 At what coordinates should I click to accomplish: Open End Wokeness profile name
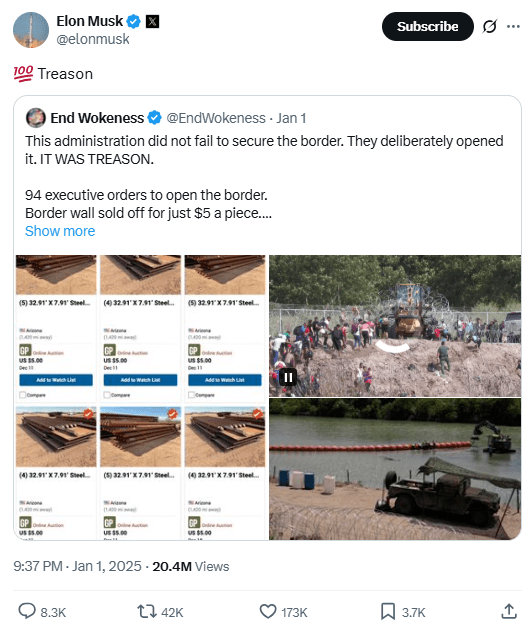click(97, 118)
